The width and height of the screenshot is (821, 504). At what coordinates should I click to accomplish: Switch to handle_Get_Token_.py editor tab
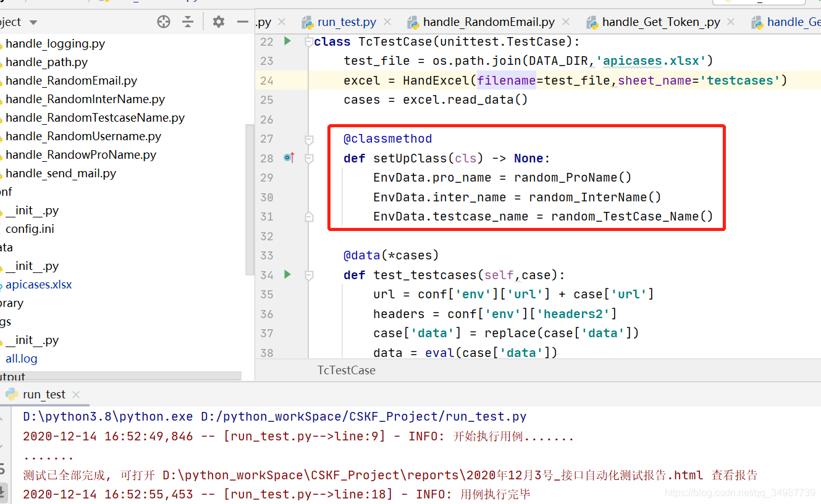(x=661, y=22)
